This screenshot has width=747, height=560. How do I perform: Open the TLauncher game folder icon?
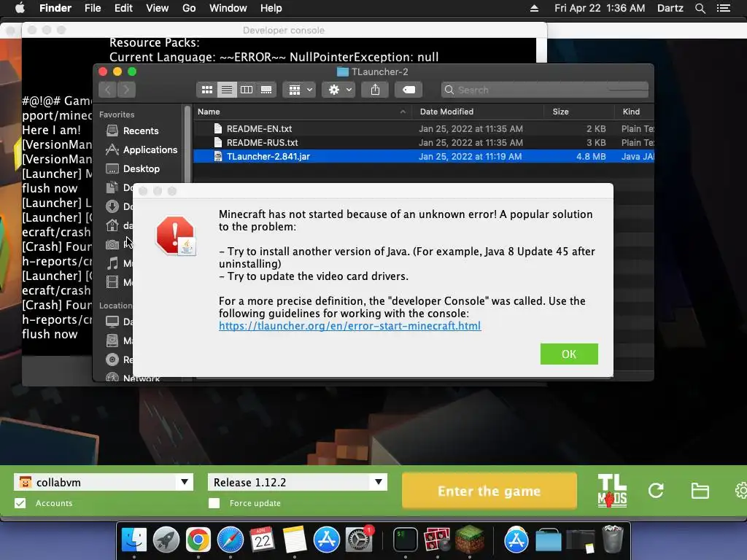click(x=700, y=491)
